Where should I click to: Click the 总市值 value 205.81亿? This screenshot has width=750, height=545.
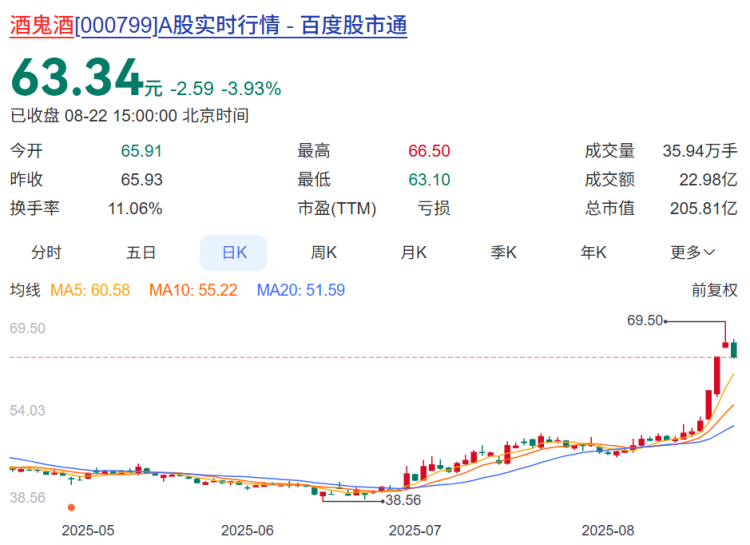(704, 209)
